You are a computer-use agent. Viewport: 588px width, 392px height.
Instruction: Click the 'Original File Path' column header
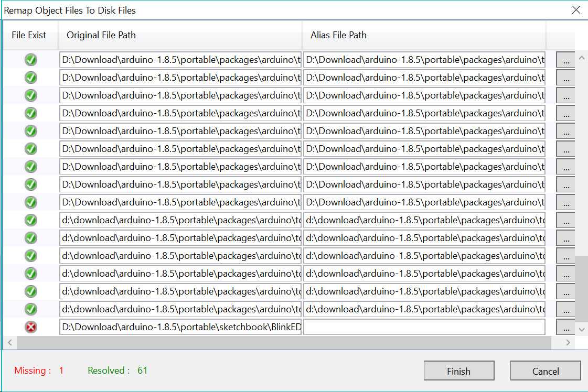pos(101,35)
